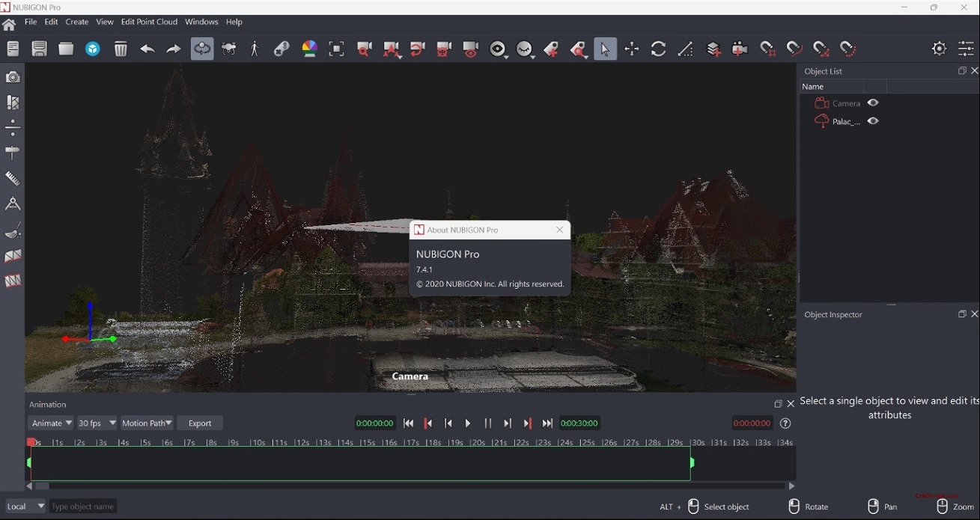Activate the fly-through drone mode
Viewport: 980px width, 520px height.
tap(228, 49)
